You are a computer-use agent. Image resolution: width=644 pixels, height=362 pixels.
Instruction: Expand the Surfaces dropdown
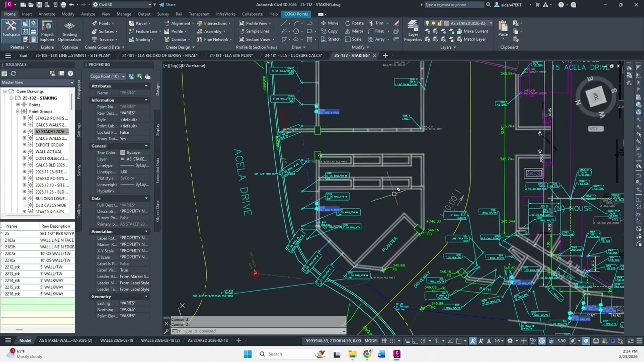(105, 31)
